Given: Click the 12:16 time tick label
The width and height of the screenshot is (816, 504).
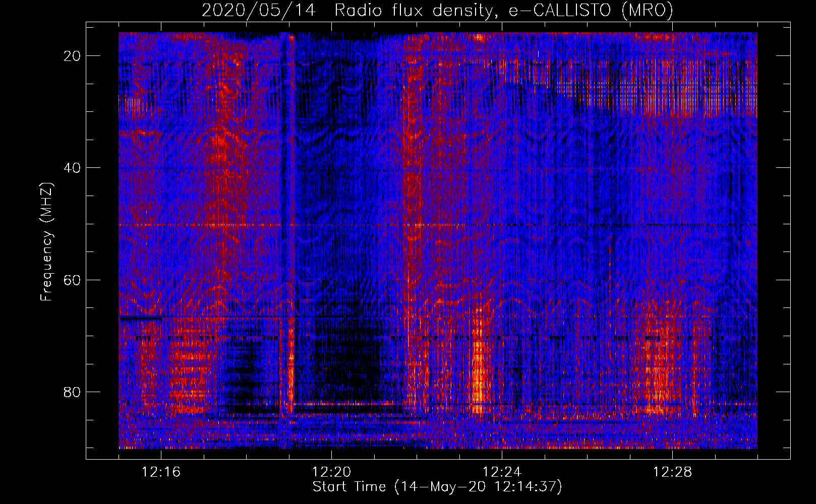Looking at the screenshot, I should (x=161, y=472).
